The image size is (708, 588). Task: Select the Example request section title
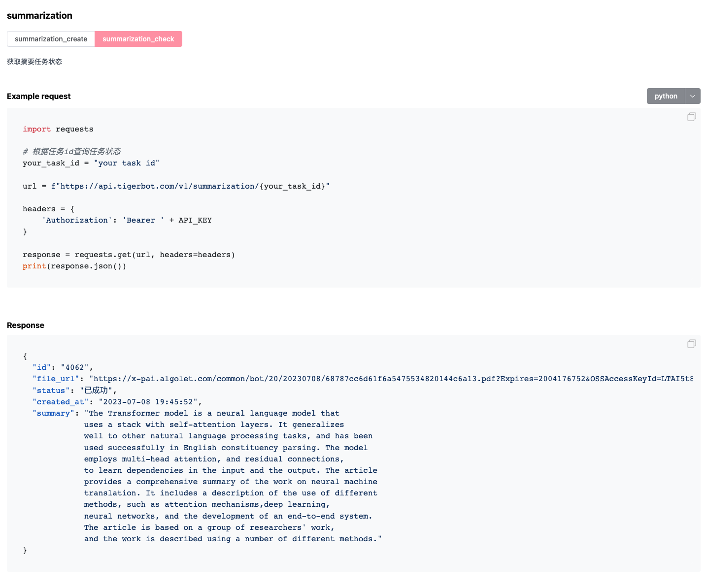pyautogui.click(x=38, y=96)
